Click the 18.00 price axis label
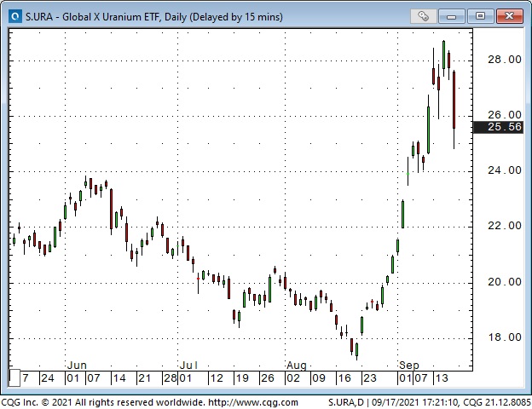Image resolution: width=532 pixels, height=409 pixels. pos(504,337)
